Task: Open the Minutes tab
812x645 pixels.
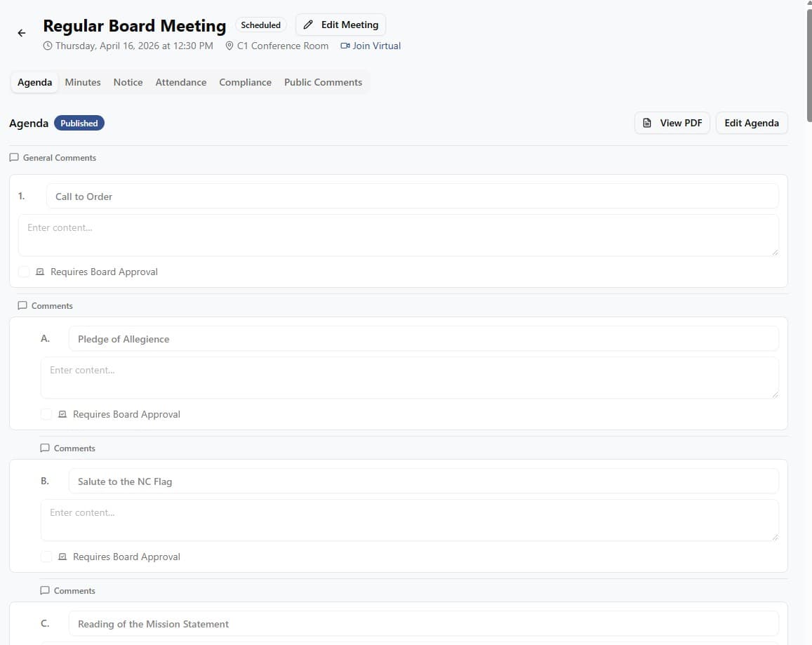Action: 83,82
